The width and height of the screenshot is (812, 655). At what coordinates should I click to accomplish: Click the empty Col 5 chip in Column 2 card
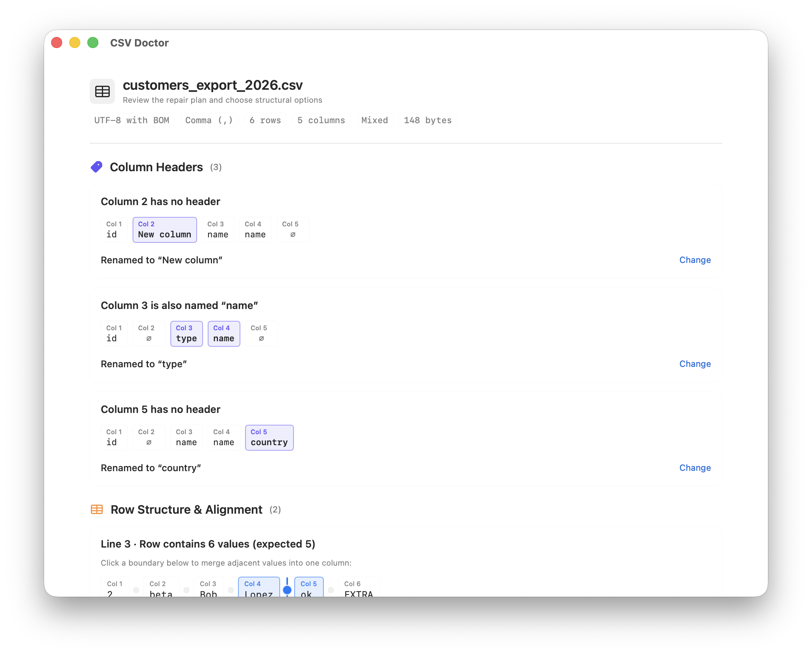pos(293,230)
